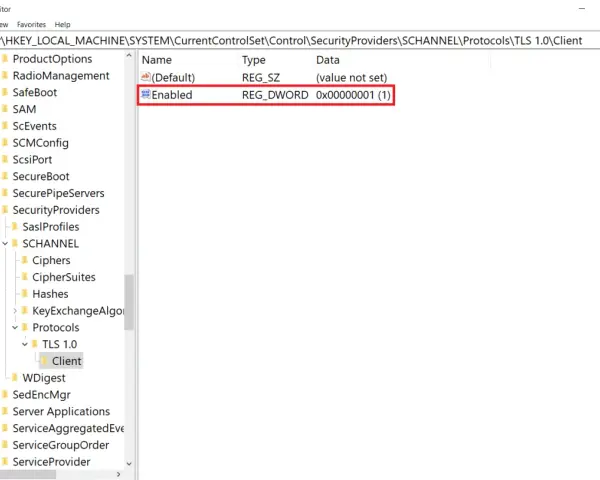Collapse the TLS 1.0 tree node
The width and height of the screenshot is (600, 480).
point(25,344)
